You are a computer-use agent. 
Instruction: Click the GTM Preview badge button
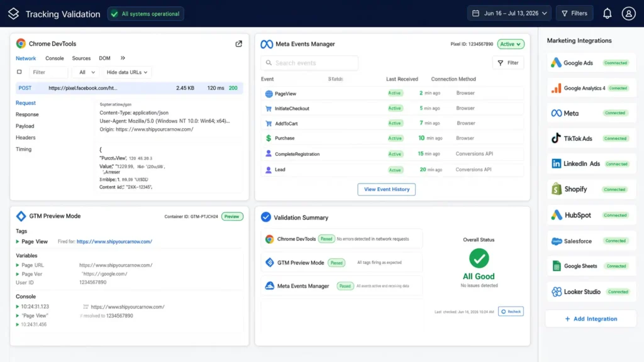pyautogui.click(x=232, y=216)
